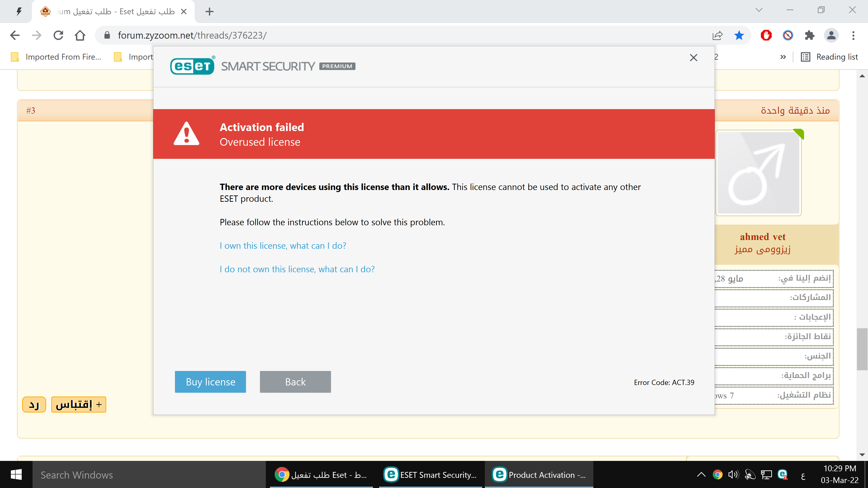Click the Chrome icon in system tray
Image resolution: width=868 pixels, height=488 pixels.
pyautogui.click(x=717, y=474)
